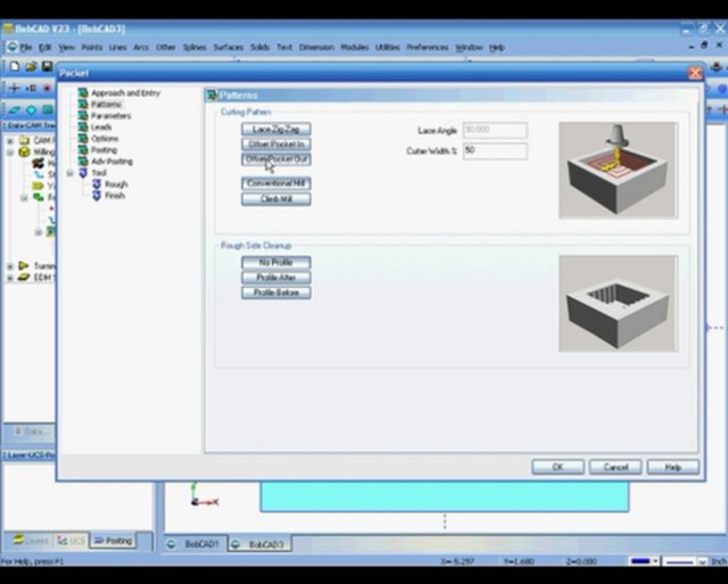Click the magenta dot toolbar icon
This screenshot has height=584, width=728.
tap(47, 89)
